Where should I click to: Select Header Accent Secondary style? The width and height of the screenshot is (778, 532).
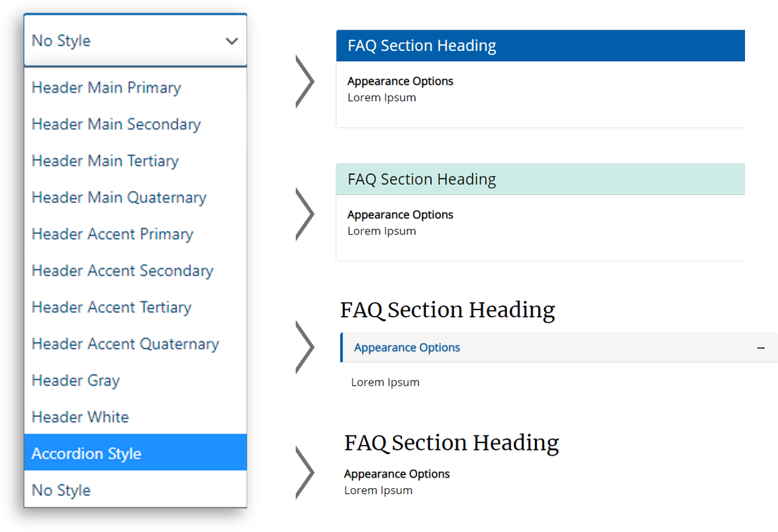coord(122,270)
